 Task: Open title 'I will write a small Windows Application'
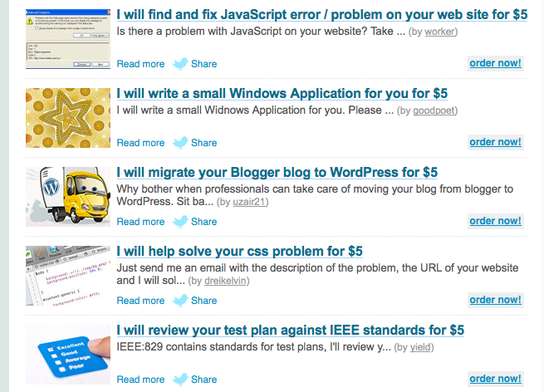point(282,94)
